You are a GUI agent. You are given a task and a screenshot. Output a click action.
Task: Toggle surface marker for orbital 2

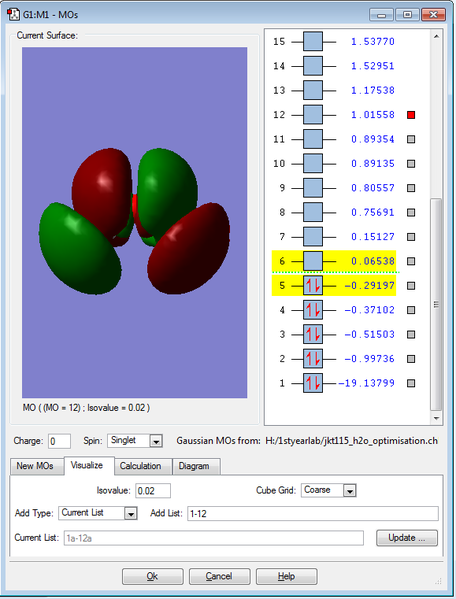coord(411,359)
